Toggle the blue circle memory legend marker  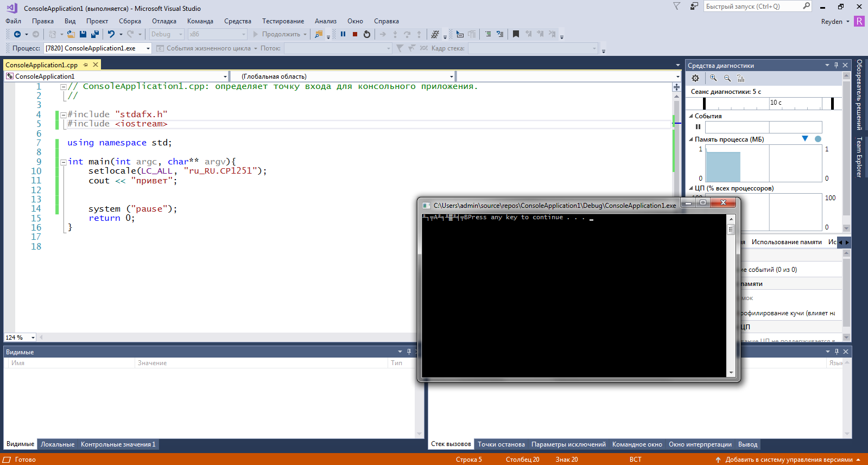(x=818, y=139)
